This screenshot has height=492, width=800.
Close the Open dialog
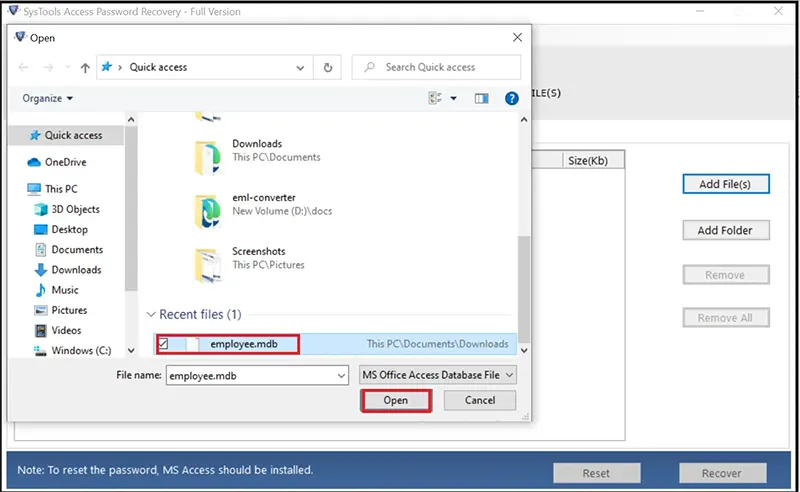(x=517, y=38)
